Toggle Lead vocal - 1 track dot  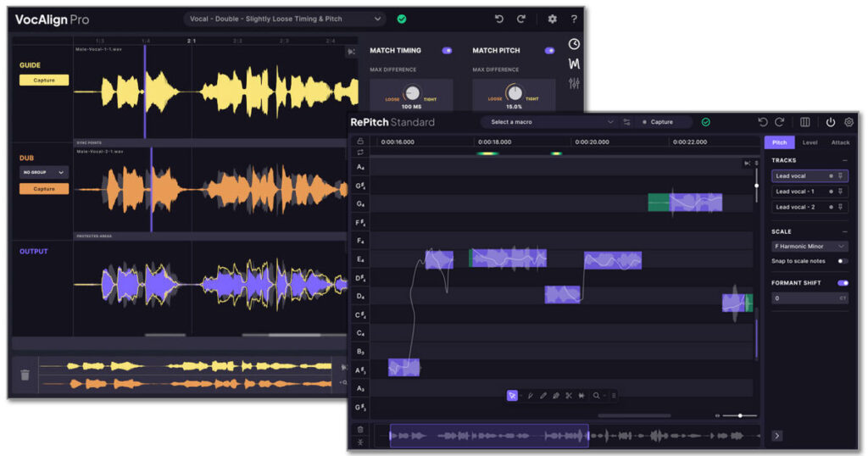click(831, 192)
